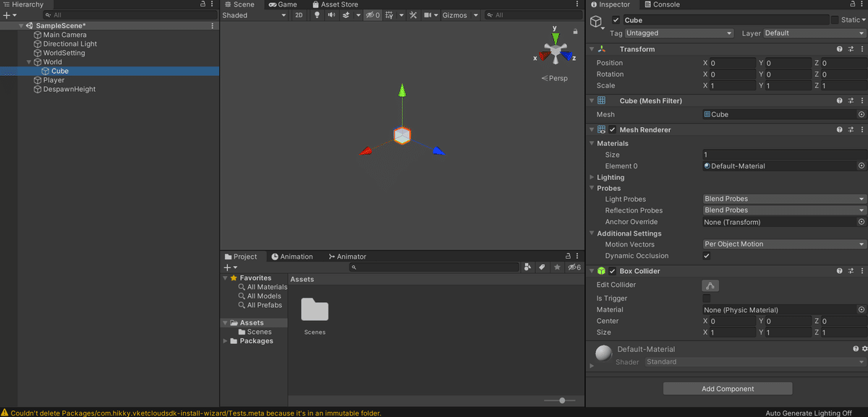Toggle hidden objects visibility count in Scene toolbar
Screen dimensions: 868x417
(373, 15)
